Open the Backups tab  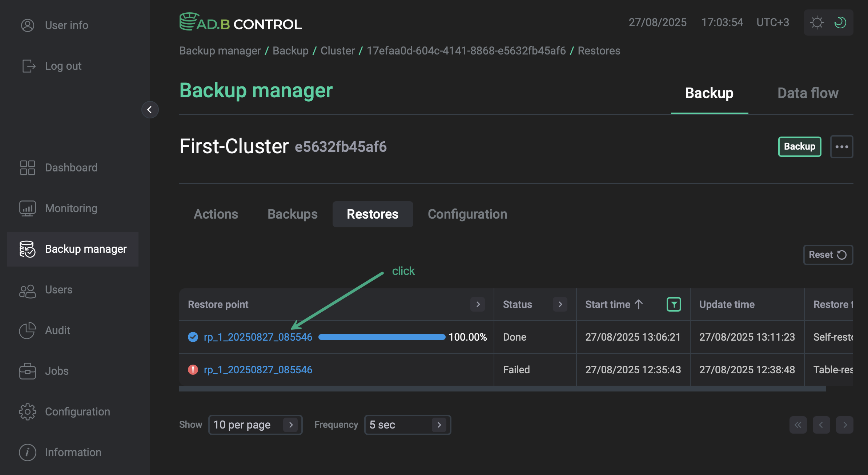coord(292,214)
